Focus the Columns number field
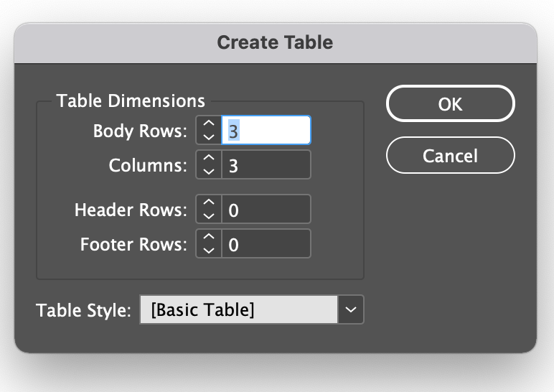 (x=266, y=164)
